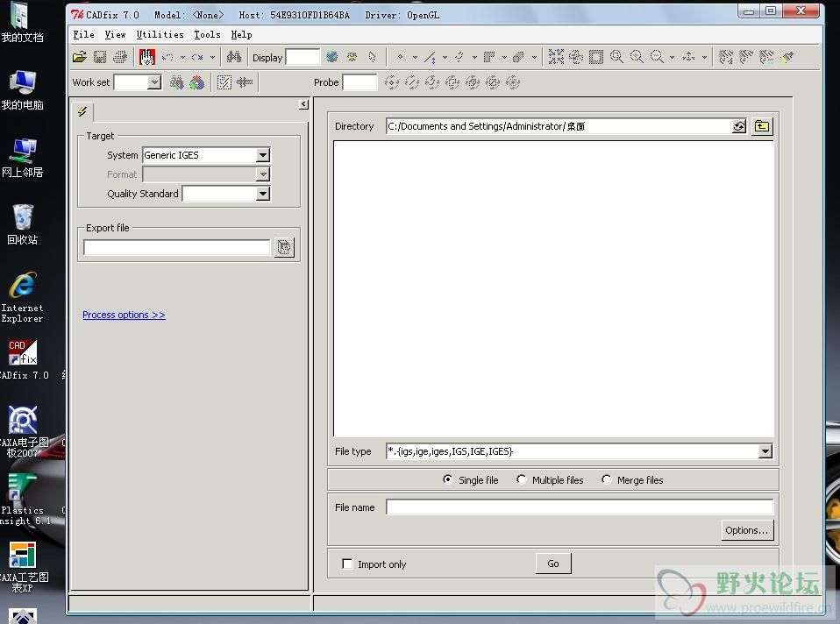Open the Utilities menu
The image size is (840, 624).
160,35
